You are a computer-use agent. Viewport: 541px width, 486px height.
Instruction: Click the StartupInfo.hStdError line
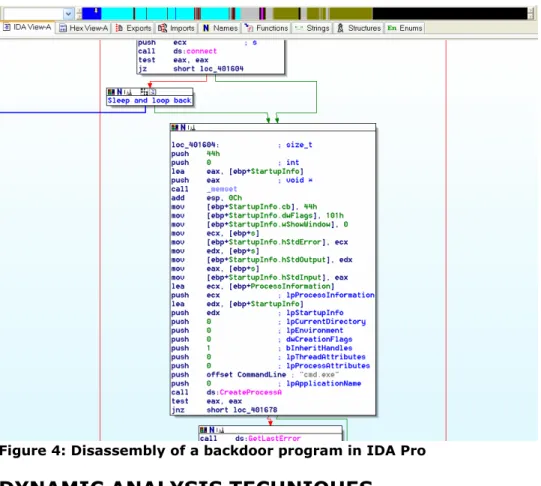(259, 242)
